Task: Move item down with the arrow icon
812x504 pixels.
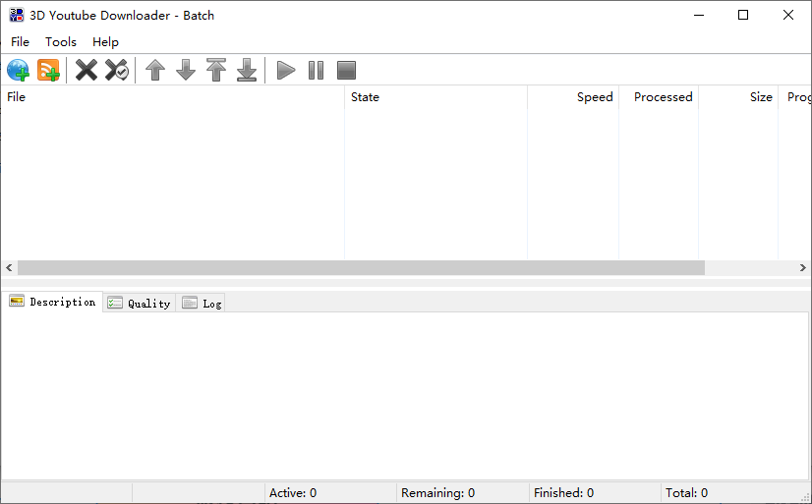Action: (x=186, y=70)
